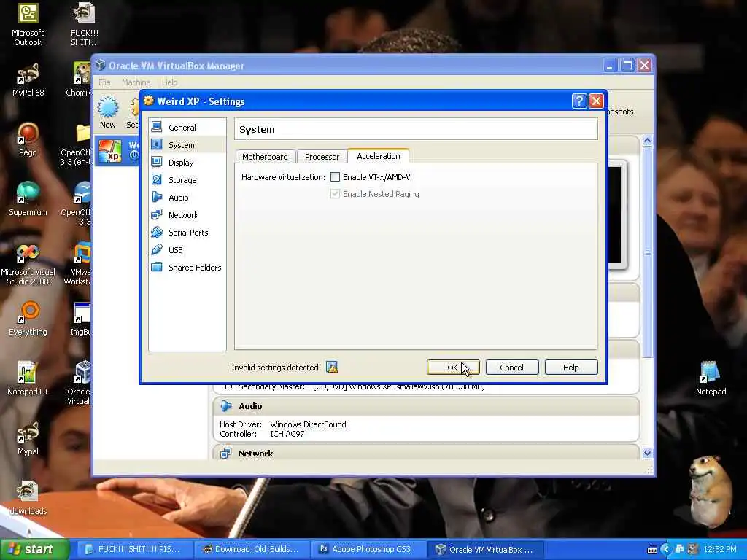Click the Snapshots button in VirtualBox Manager
Screen dimensions: 747x560
point(620,112)
